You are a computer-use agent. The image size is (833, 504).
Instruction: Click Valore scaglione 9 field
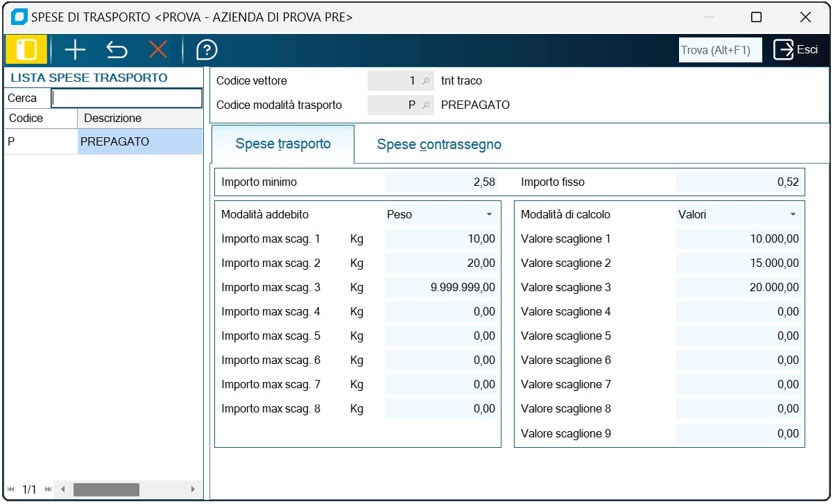point(739,434)
